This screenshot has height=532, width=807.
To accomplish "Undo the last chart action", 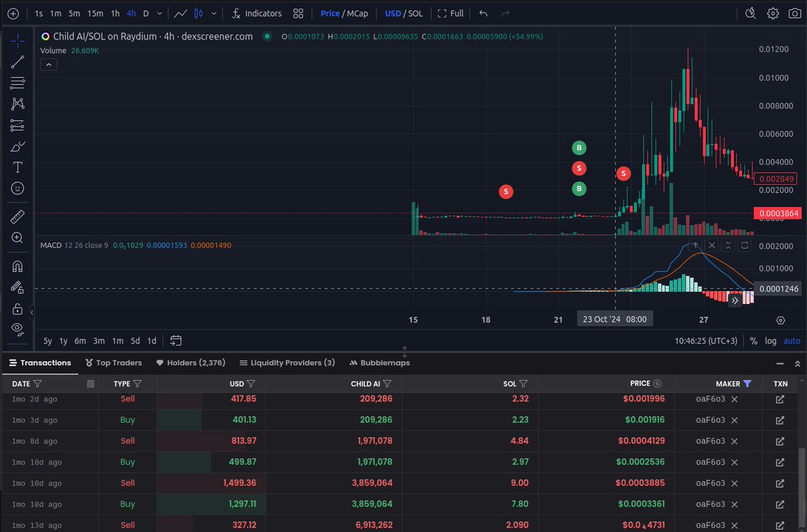I will [484, 13].
